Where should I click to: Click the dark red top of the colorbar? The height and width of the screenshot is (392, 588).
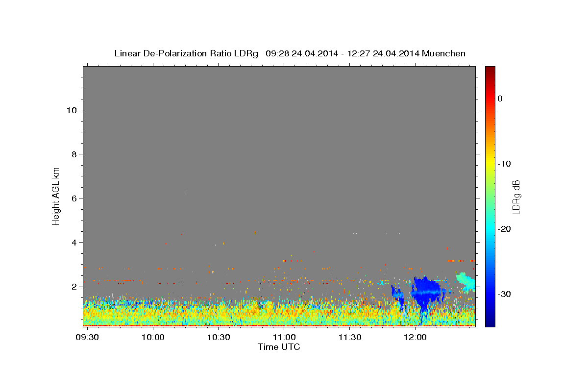(x=490, y=70)
